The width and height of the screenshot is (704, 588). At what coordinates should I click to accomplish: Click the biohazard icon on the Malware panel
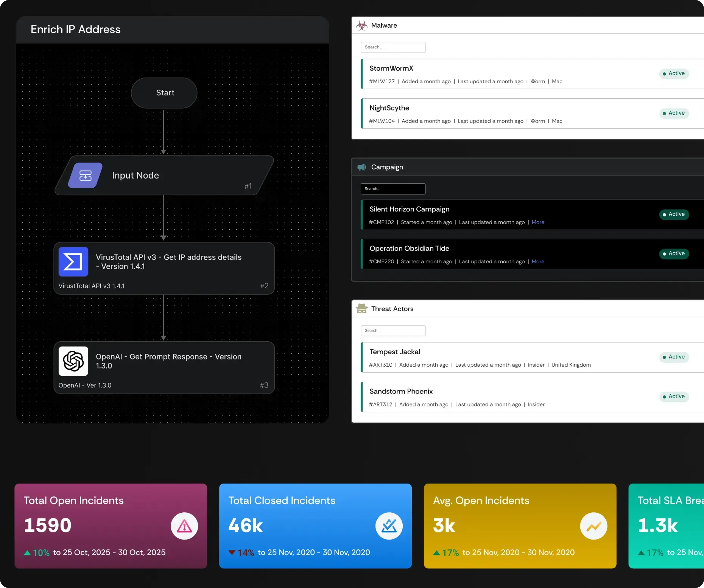coord(362,25)
